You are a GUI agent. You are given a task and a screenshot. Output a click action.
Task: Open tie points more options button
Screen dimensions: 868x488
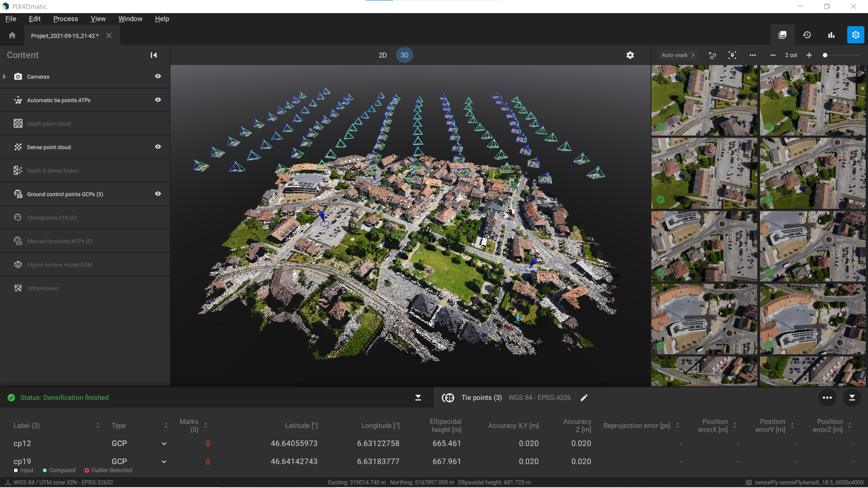tap(827, 398)
